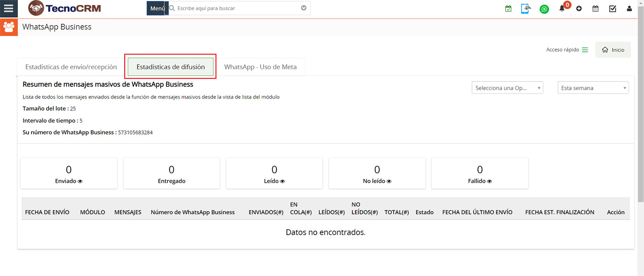This screenshot has width=644, height=276.
Task: Switch to Estadísticas de envío/recepción tab
Action: 71,67
